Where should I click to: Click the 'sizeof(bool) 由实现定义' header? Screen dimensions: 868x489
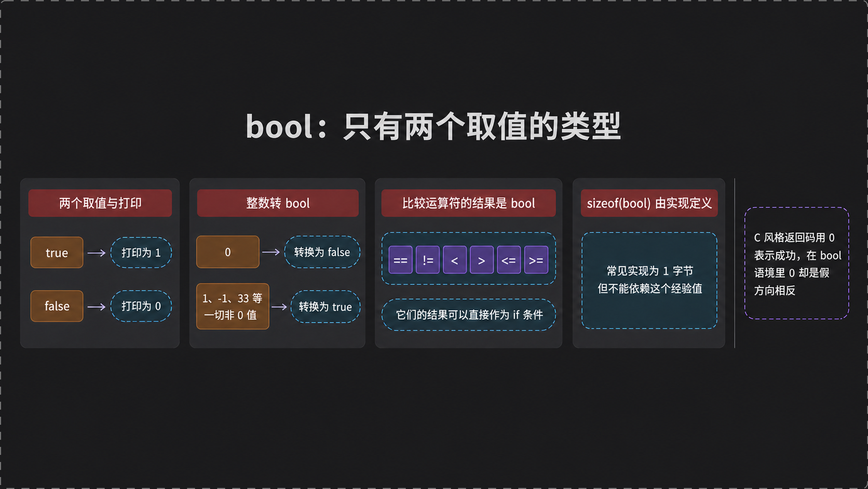click(649, 203)
